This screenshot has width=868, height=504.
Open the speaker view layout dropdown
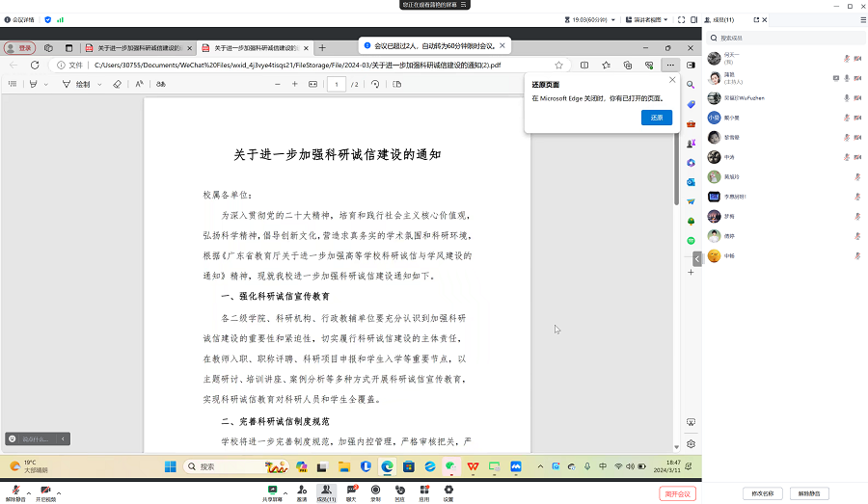(x=646, y=19)
